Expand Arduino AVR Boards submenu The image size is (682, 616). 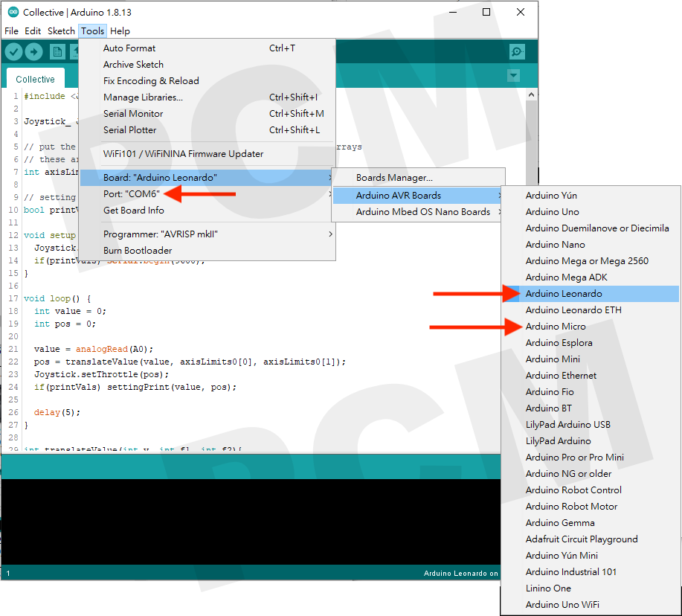tap(418, 196)
